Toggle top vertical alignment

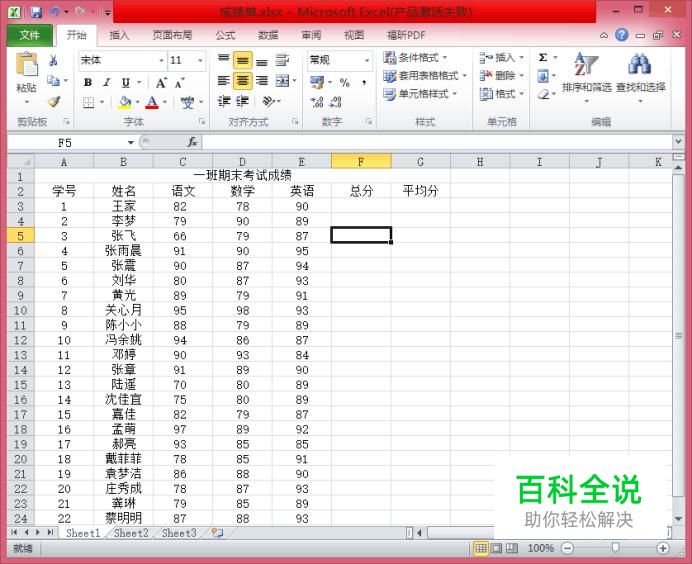click(x=224, y=58)
